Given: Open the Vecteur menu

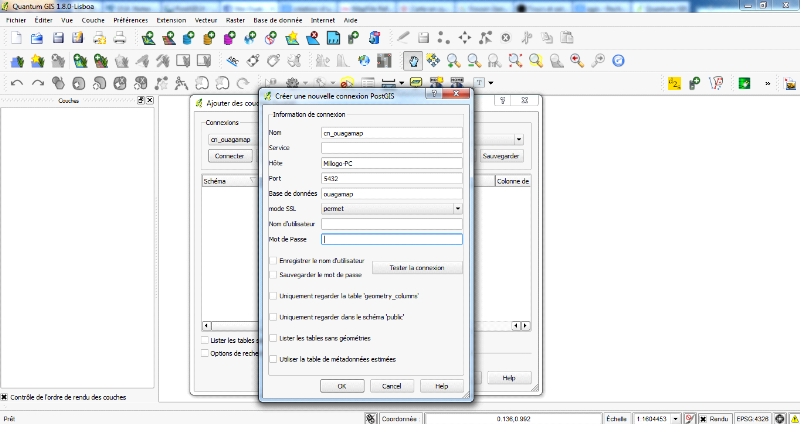Looking at the screenshot, I should coord(206,19).
